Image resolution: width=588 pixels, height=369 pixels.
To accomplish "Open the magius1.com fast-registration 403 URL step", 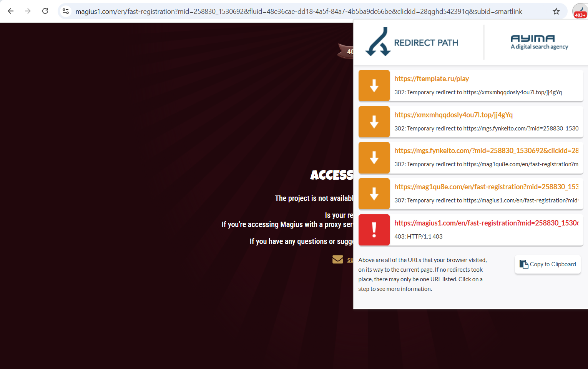I will pos(486,223).
